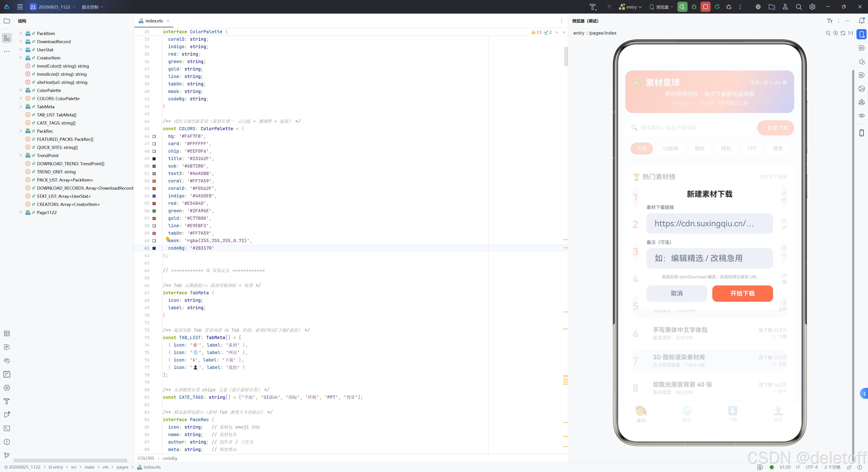Stop the running session with red square
The height and width of the screenshot is (472, 868).
tap(705, 7)
